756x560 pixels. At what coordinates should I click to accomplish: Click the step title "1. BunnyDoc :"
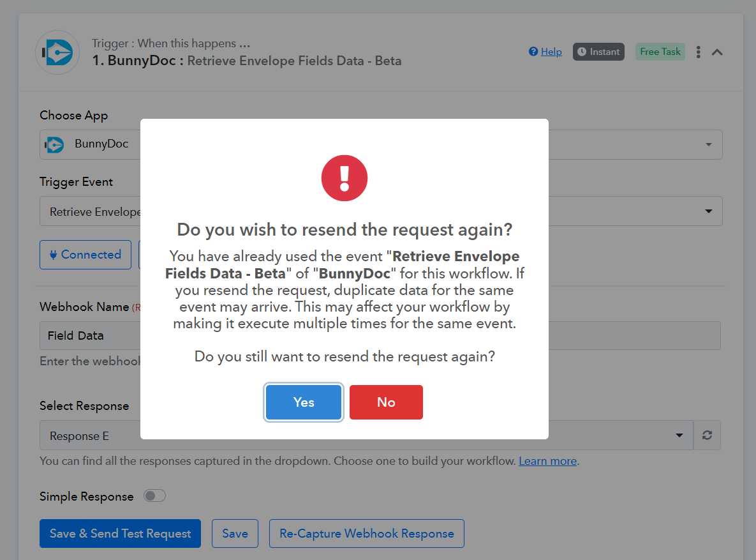click(137, 61)
